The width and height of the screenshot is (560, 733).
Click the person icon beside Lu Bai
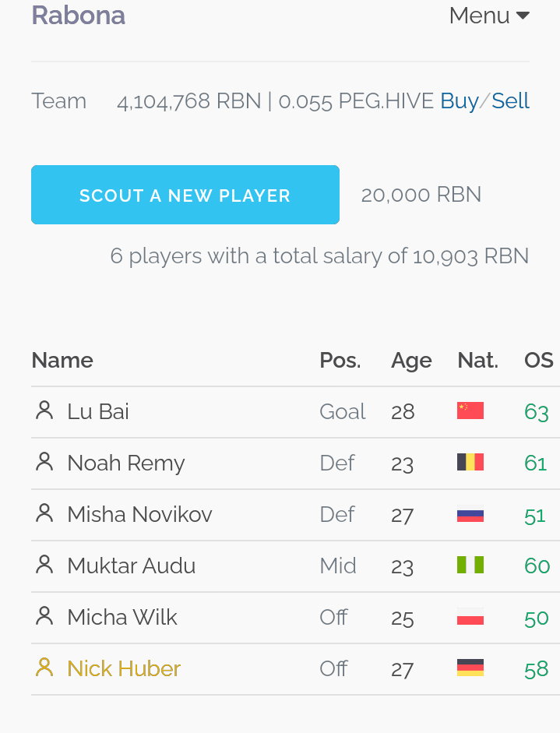click(x=44, y=411)
